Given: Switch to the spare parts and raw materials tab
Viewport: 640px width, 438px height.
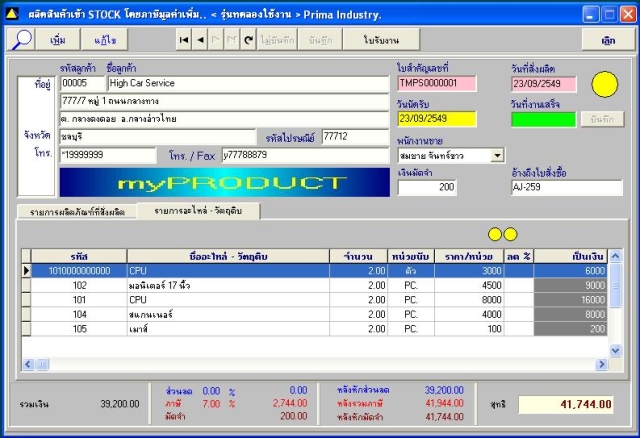Looking at the screenshot, I should click(198, 211).
